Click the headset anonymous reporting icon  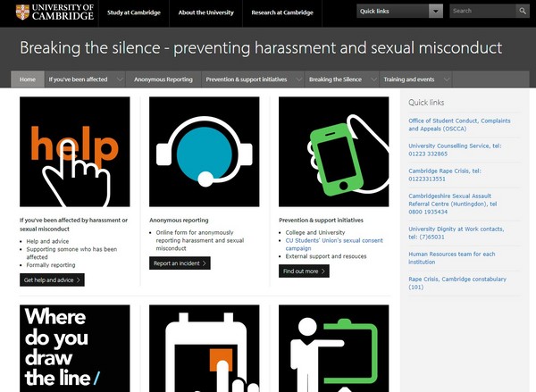click(x=205, y=151)
